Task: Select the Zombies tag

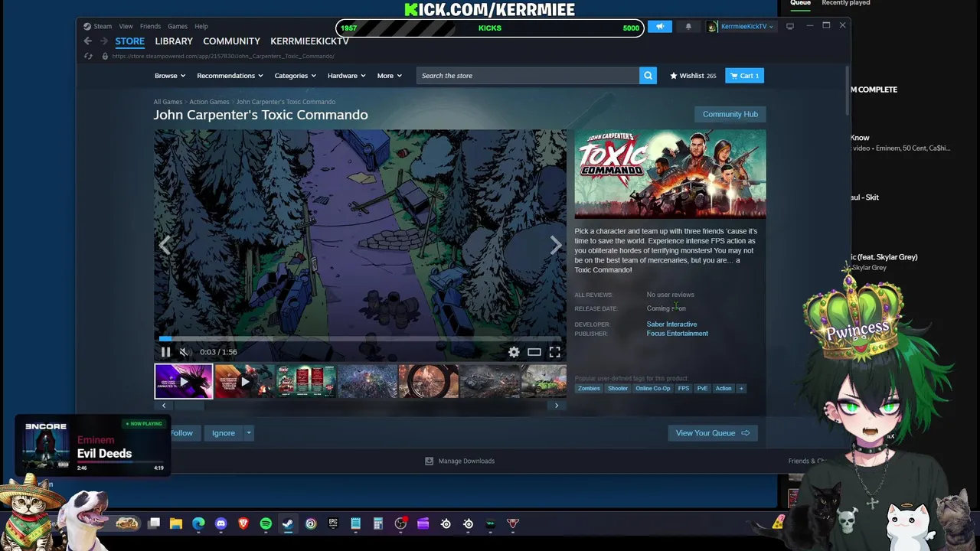Action: 589,388
